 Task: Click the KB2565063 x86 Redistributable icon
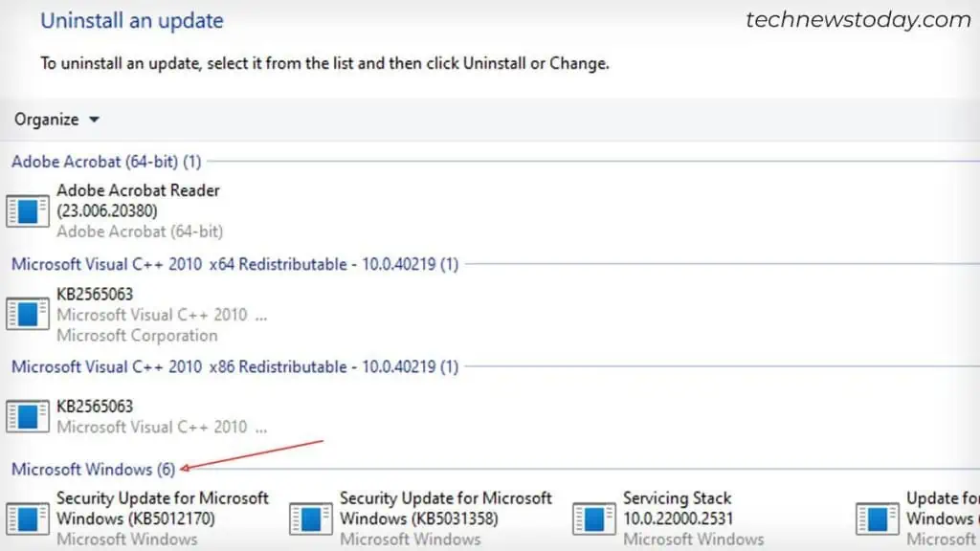[x=26, y=416]
